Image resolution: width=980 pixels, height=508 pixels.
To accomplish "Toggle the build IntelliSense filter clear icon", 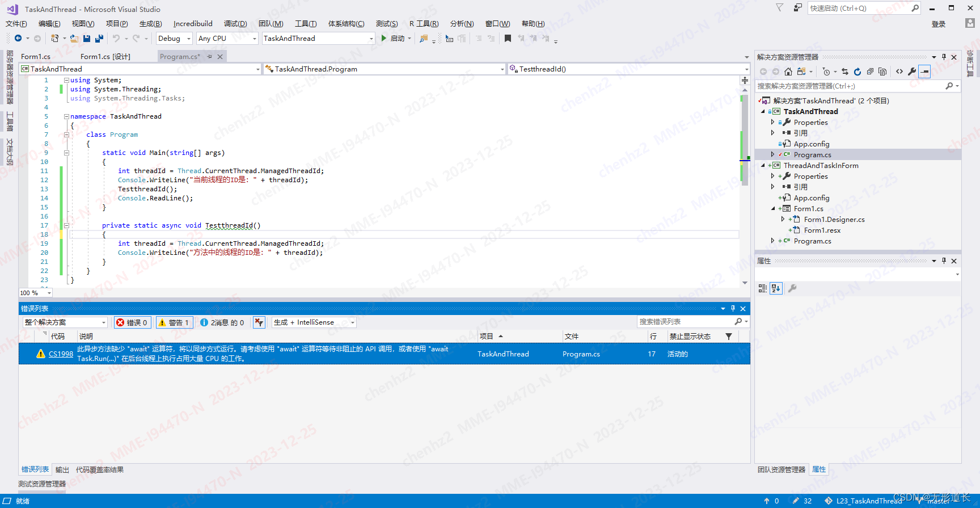I will (x=259, y=322).
